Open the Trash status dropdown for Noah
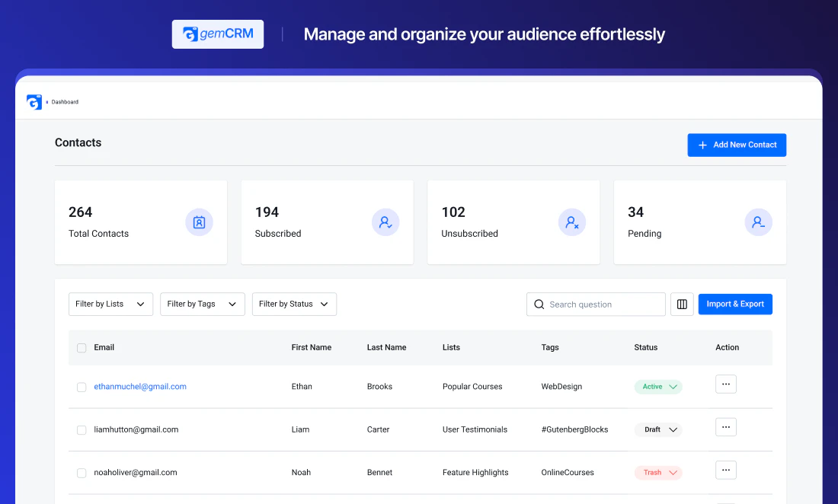The width and height of the screenshot is (838, 504). (x=658, y=473)
